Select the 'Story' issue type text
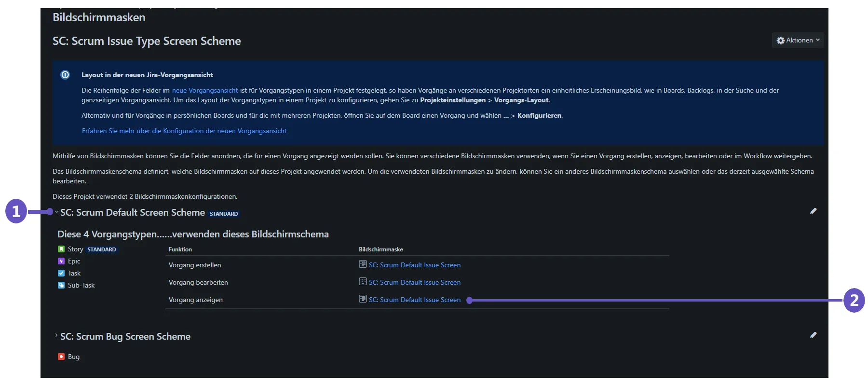Image resolution: width=868 pixels, height=386 pixels. (75, 249)
